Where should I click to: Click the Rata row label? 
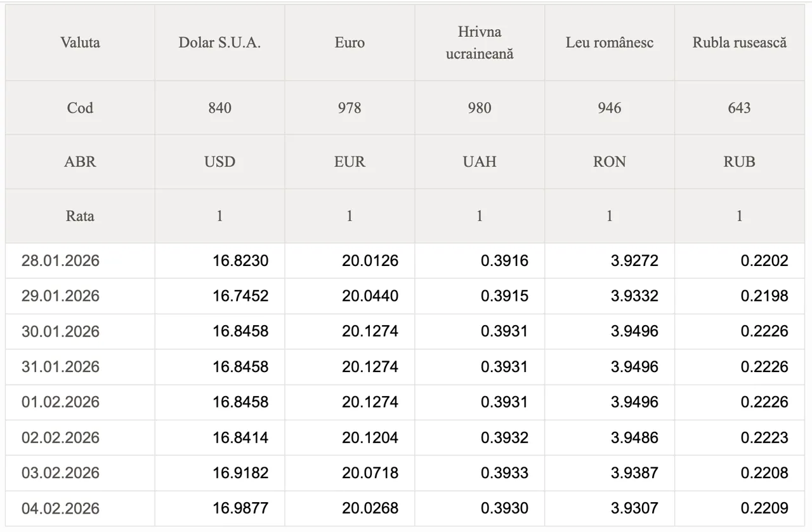click(80, 216)
